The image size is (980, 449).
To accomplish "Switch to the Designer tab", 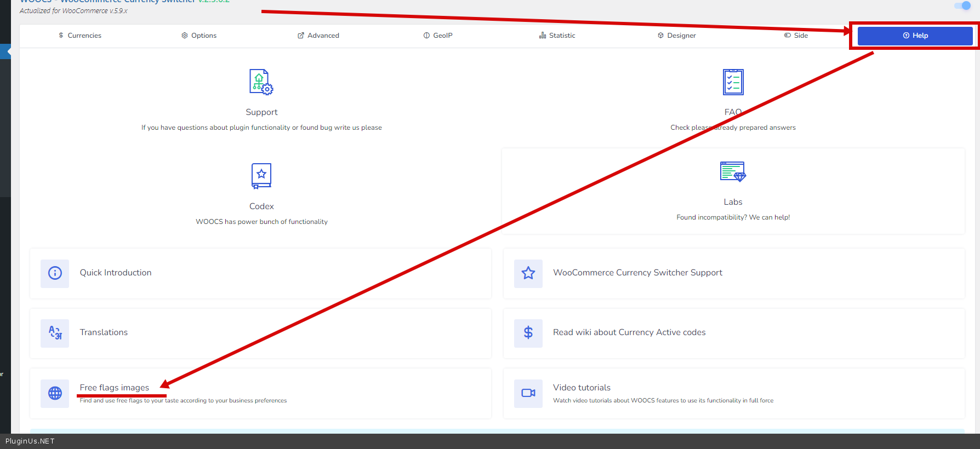I will [x=677, y=36].
